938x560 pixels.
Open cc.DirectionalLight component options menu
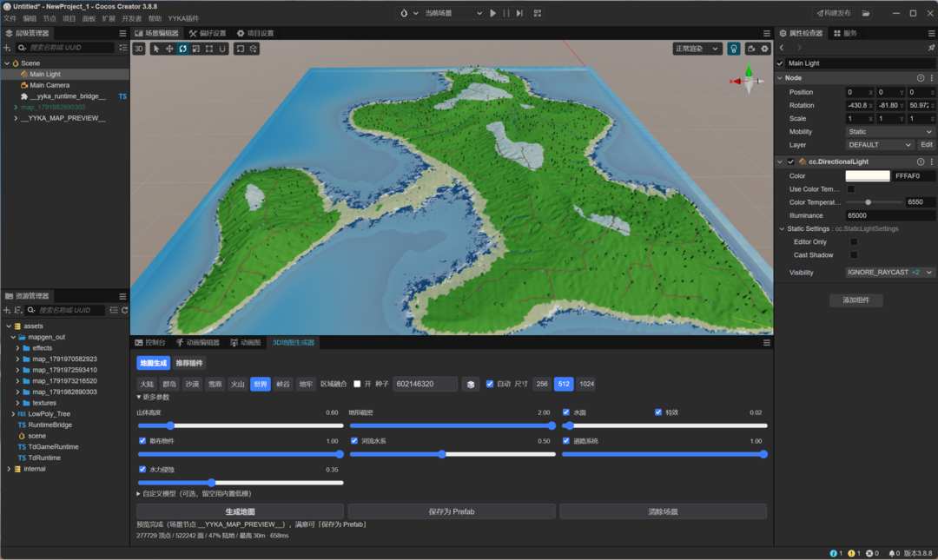coord(931,161)
